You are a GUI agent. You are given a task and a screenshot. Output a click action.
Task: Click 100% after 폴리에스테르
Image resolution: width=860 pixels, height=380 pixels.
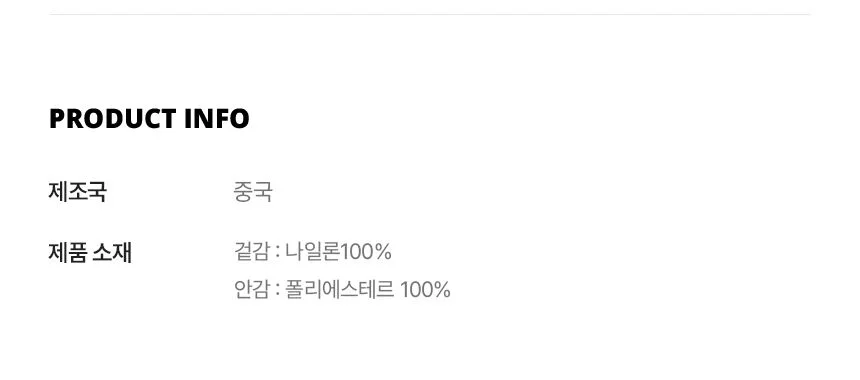tap(426, 289)
